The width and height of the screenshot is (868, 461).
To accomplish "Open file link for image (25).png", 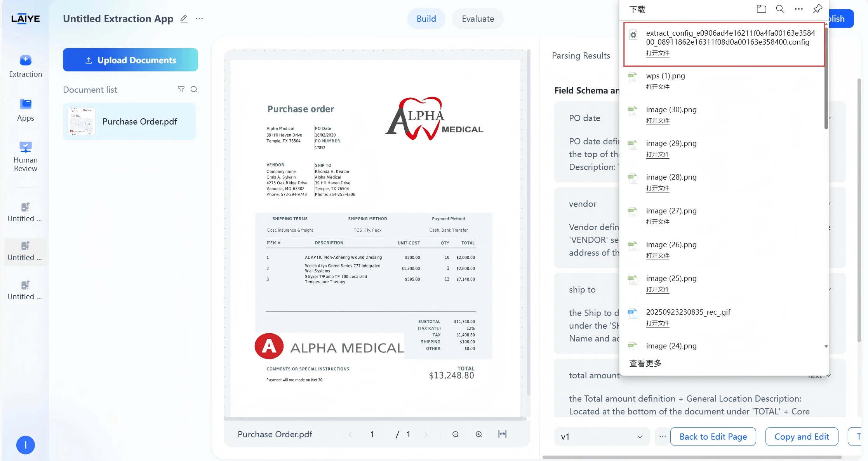I will point(658,289).
